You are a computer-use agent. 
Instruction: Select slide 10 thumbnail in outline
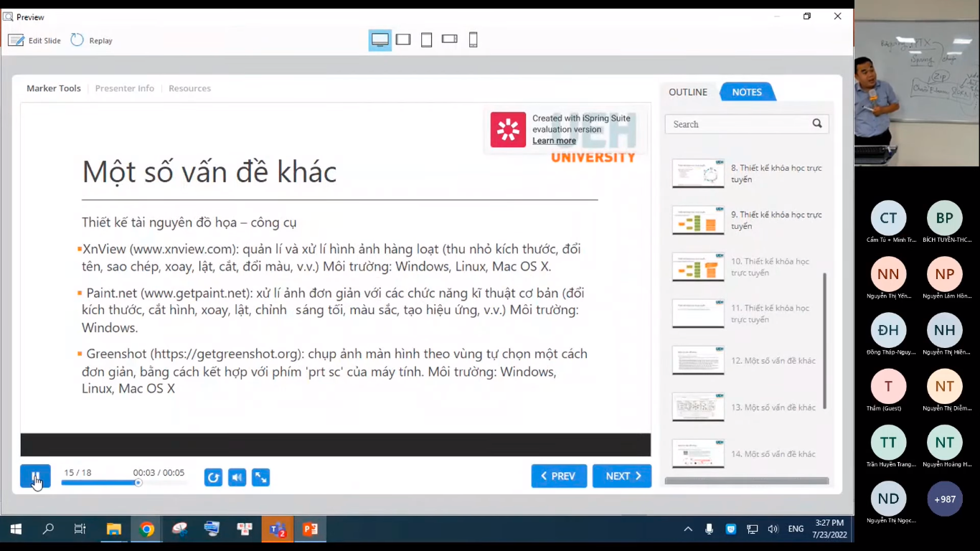point(698,267)
